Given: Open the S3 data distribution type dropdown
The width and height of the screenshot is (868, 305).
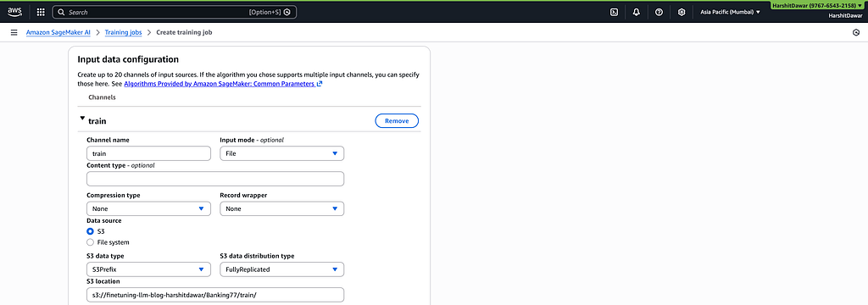Looking at the screenshot, I should pyautogui.click(x=281, y=269).
